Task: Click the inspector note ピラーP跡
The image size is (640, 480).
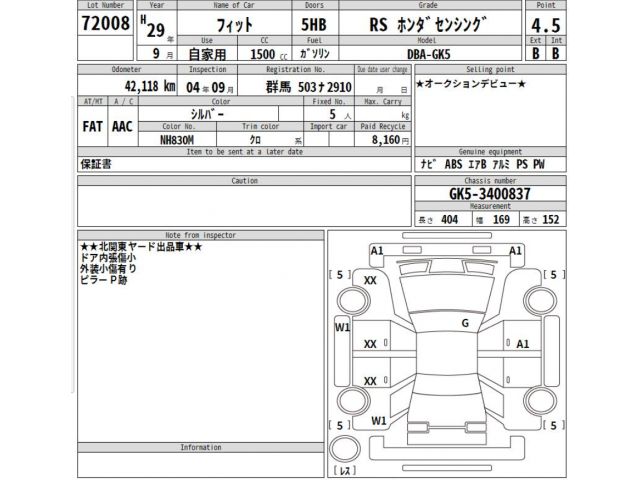Action: coord(104,280)
